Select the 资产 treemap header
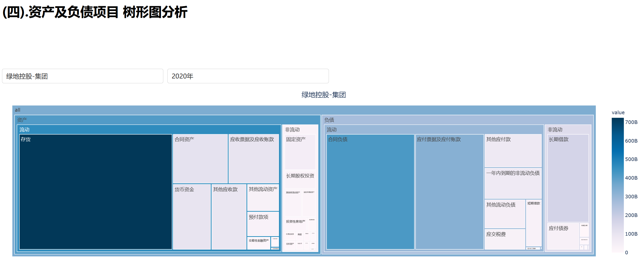The height and width of the screenshot is (264, 644). (x=167, y=120)
